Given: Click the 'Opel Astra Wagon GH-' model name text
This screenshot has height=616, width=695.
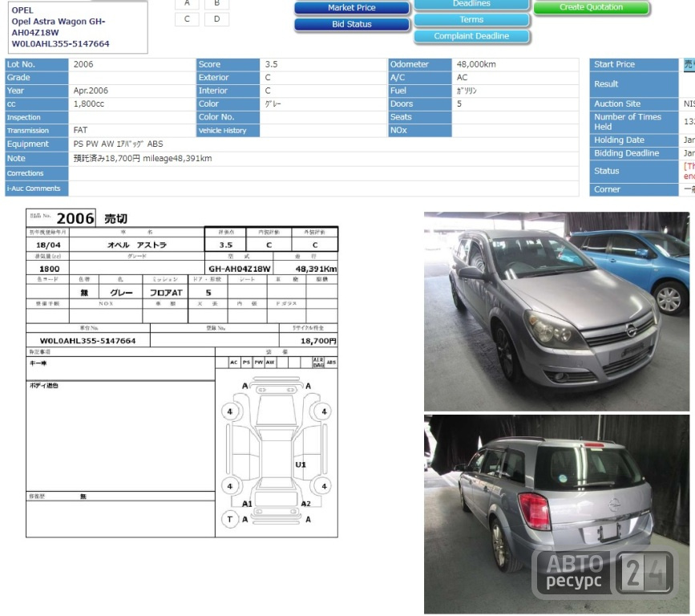Looking at the screenshot, I should pyautogui.click(x=59, y=22).
